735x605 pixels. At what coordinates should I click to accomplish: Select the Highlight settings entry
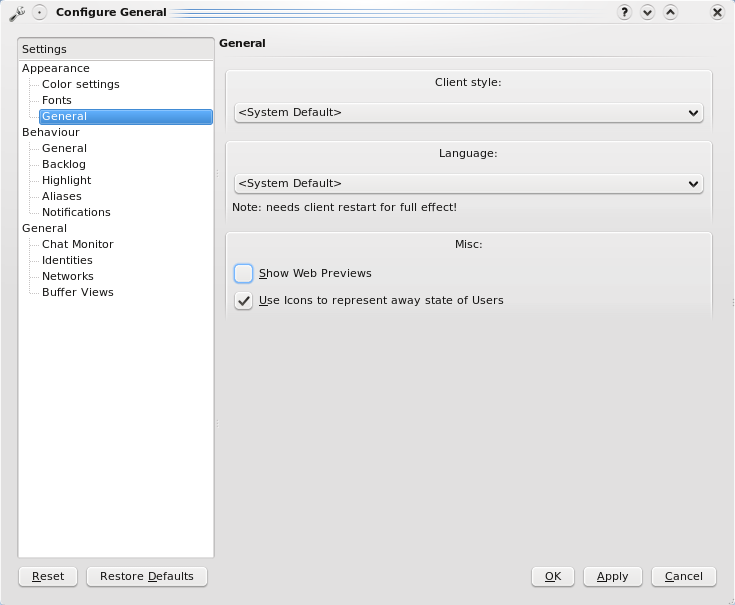tap(66, 180)
